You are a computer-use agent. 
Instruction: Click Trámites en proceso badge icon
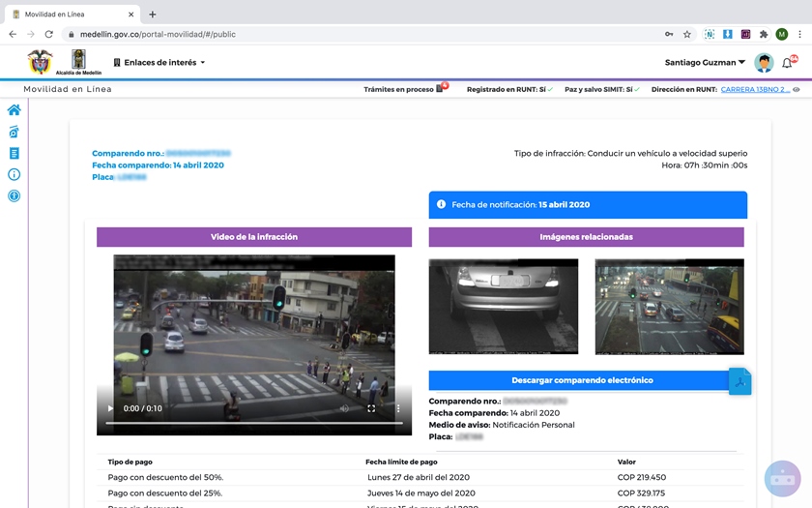440,89
